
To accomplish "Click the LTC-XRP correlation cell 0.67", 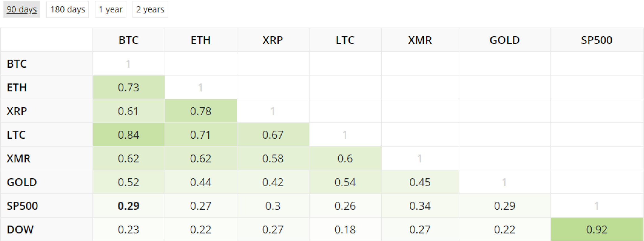I will pyautogui.click(x=273, y=135).
